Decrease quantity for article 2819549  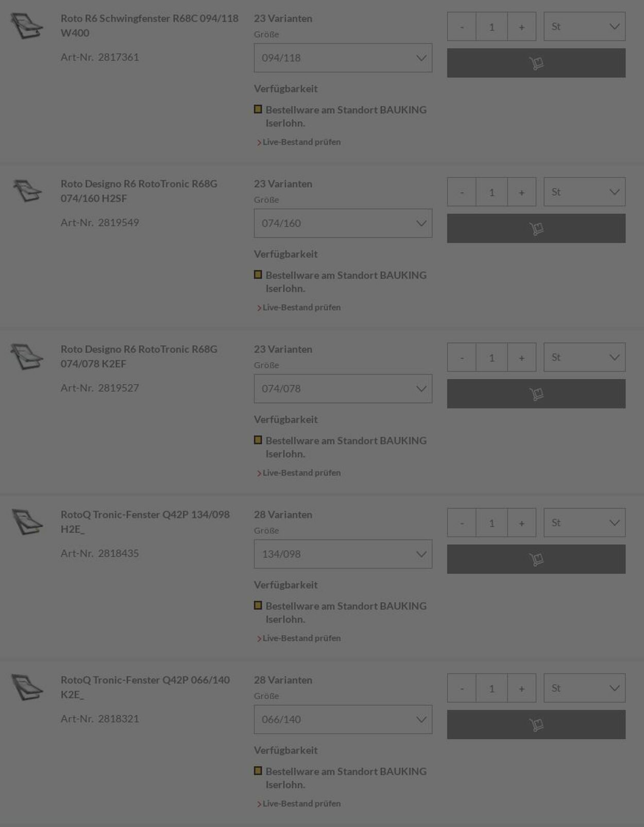tap(462, 192)
